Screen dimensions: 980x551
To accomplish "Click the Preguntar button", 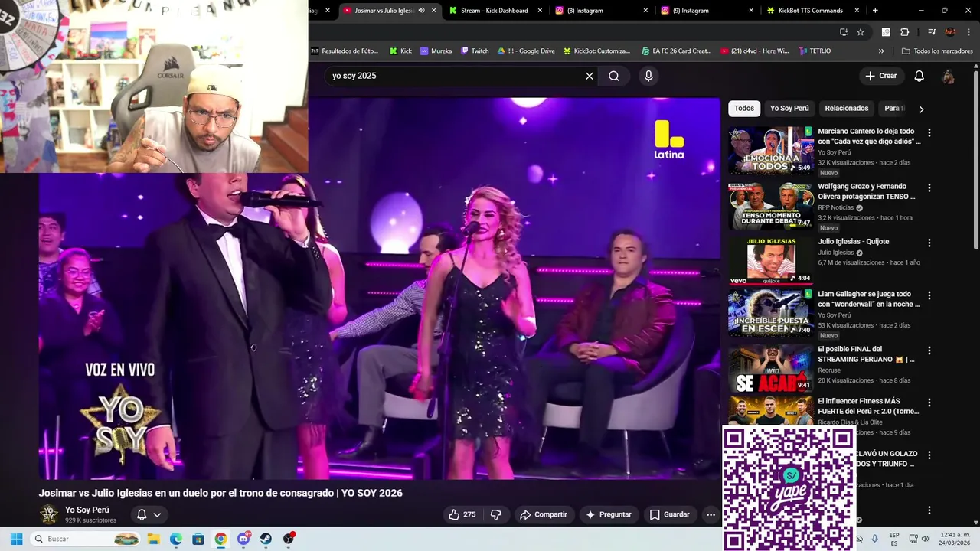I will pyautogui.click(x=609, y=514).
